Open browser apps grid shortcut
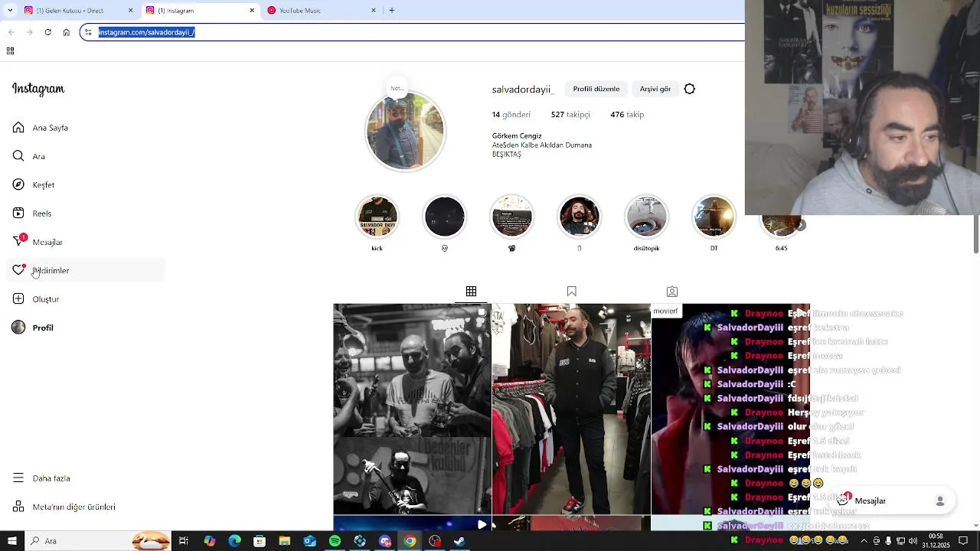The height and width of the screenshot is (551, 980). pos(10,51)
